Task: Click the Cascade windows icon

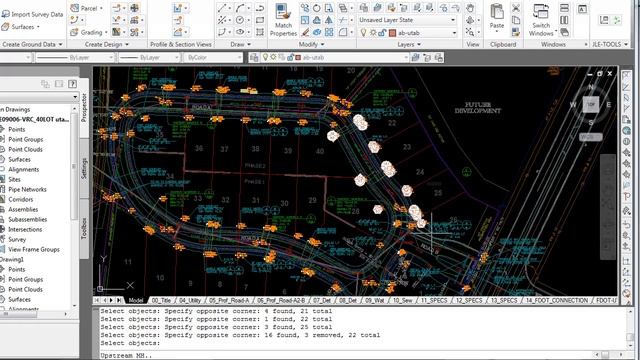Action: click(x=564, y=32)
